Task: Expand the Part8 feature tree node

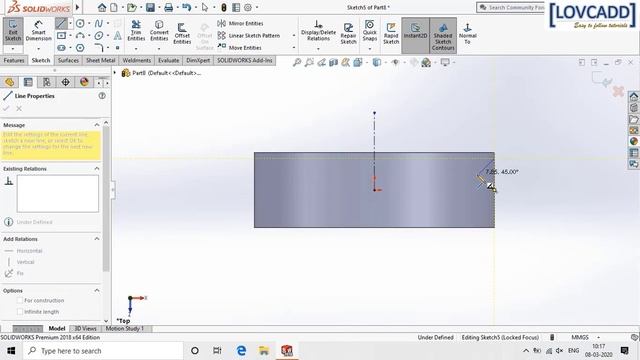Action: point(115,73)
